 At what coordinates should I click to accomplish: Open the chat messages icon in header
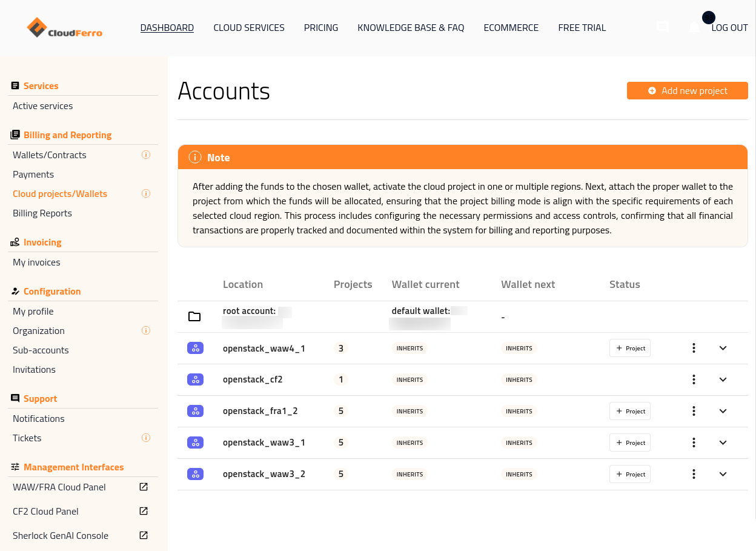663,27
